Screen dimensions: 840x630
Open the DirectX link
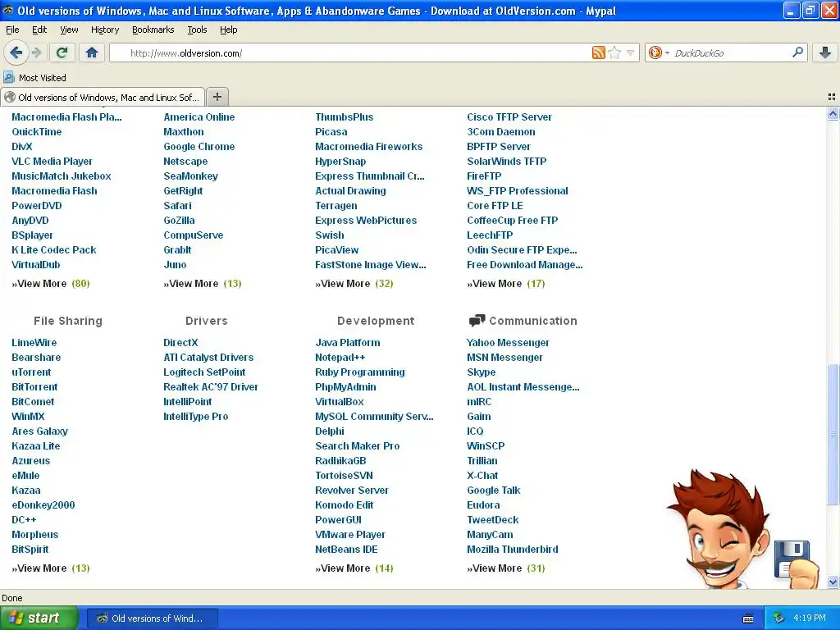click(x=180, y=342)
